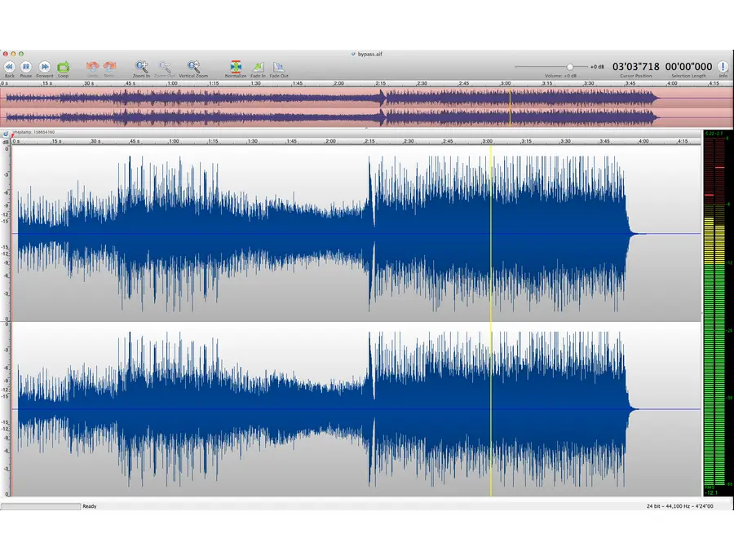Click the document proxy icon beside bypass.aif

(x=353, y=55)
